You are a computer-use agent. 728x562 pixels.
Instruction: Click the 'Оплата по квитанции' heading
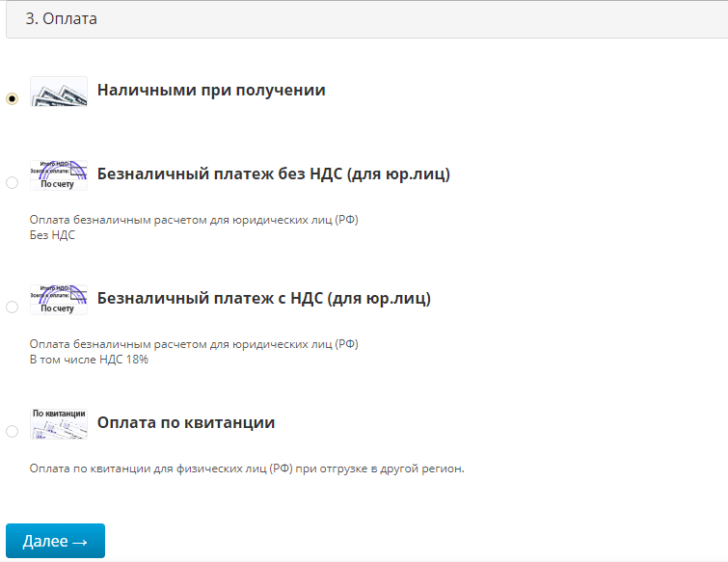(x=186, y=423)
